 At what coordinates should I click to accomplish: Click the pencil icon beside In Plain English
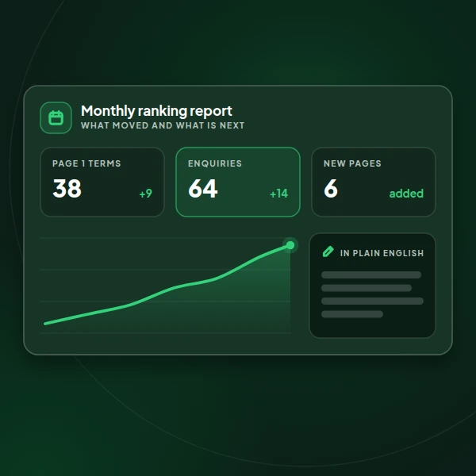[x=328, y=252]
